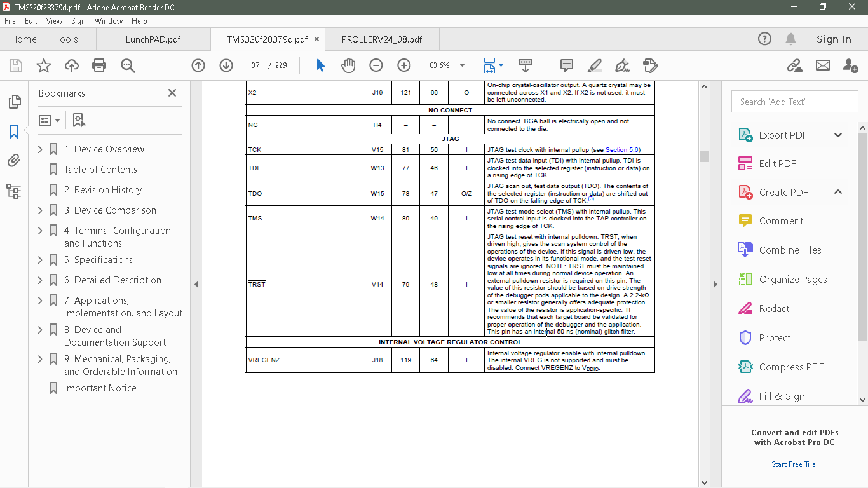The width and height of the screenshot is (868, 488).
Task: Open the View menu
Action: (x=55, y=20)
